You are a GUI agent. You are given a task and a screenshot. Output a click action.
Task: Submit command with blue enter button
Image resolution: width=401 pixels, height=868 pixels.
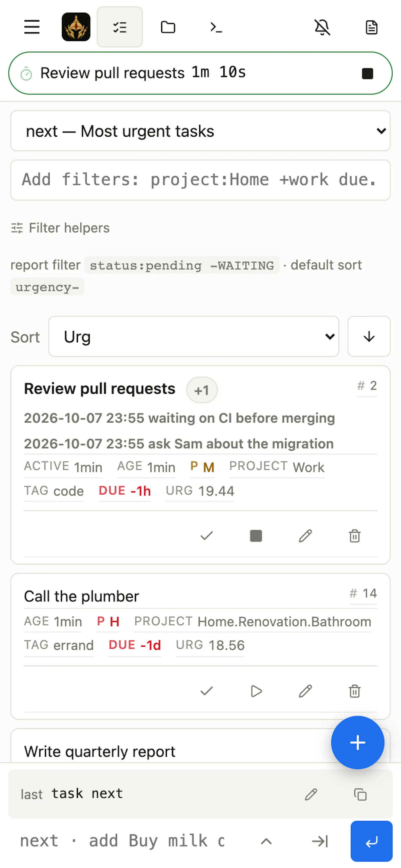371,841
